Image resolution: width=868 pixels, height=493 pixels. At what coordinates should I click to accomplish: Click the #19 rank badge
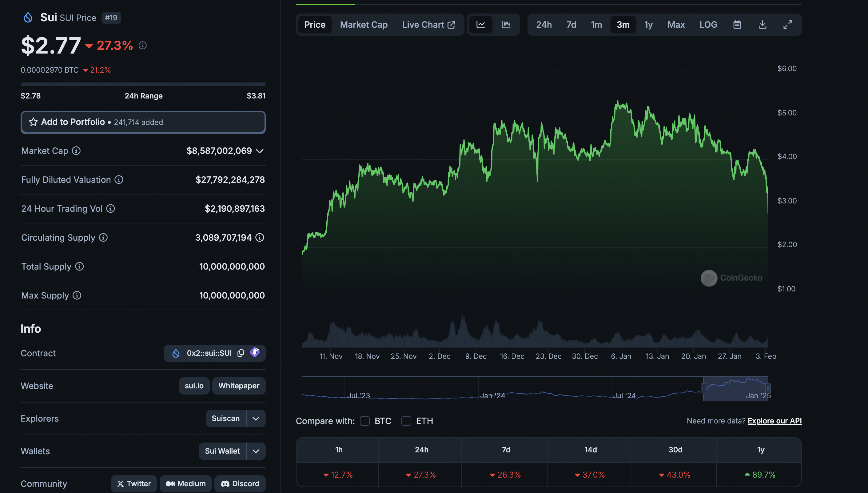[111, 18]
